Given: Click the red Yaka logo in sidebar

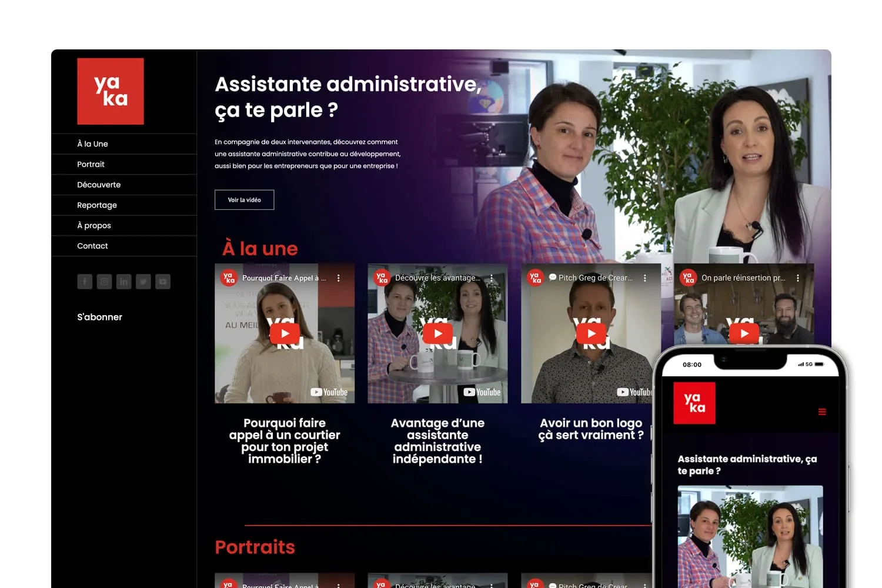Looking at the screenshot, I should point(111,91).
